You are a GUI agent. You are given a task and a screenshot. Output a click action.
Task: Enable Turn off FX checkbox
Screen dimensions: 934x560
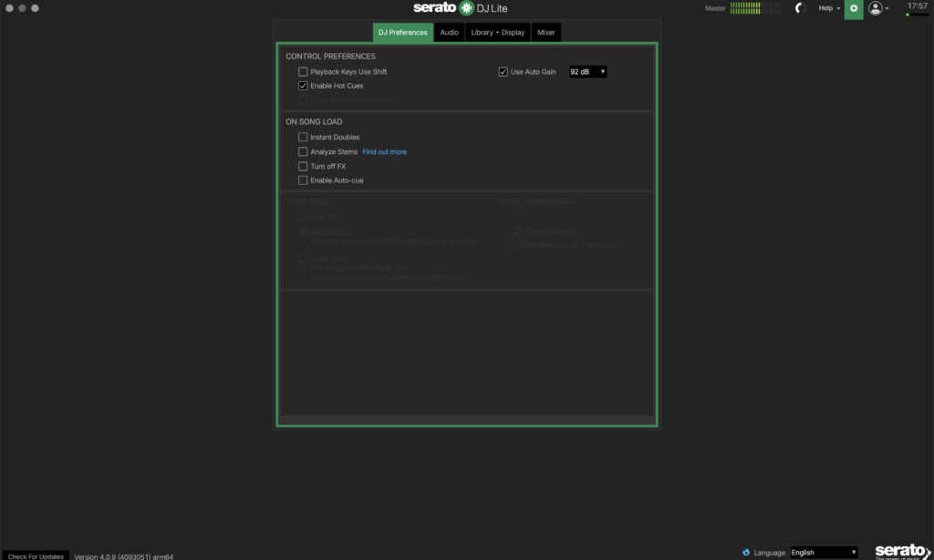[x=303, y=166]
